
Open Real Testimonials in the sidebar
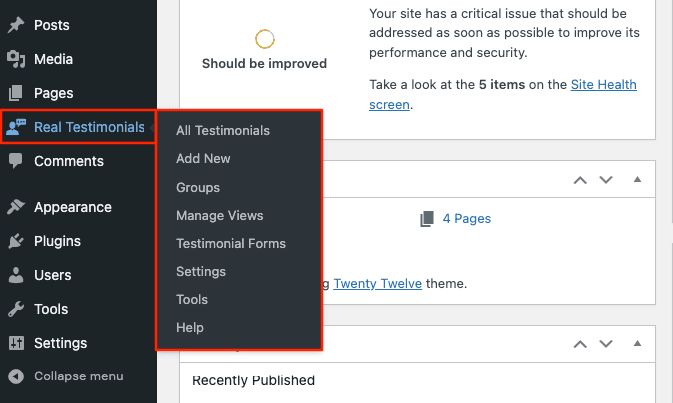point(78,127)
